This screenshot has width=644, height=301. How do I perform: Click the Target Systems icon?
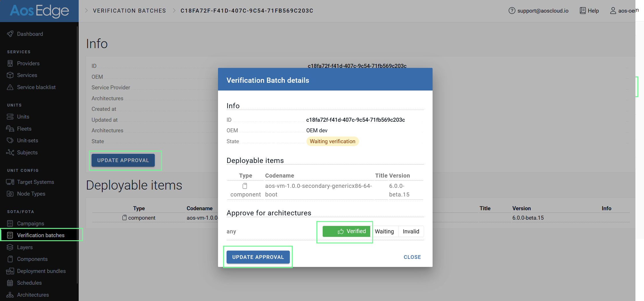(10, 182)
